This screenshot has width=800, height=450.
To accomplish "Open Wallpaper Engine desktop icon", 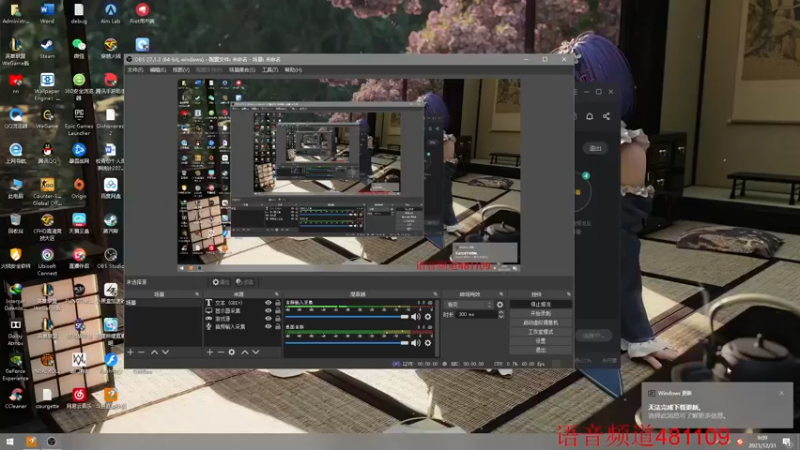I will point(47,87).
